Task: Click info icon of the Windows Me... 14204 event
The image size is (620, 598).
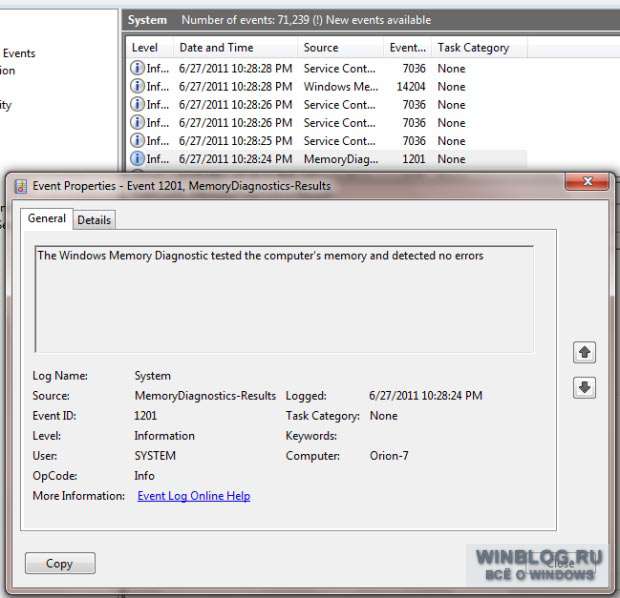Action: click(x=137, y=86)
